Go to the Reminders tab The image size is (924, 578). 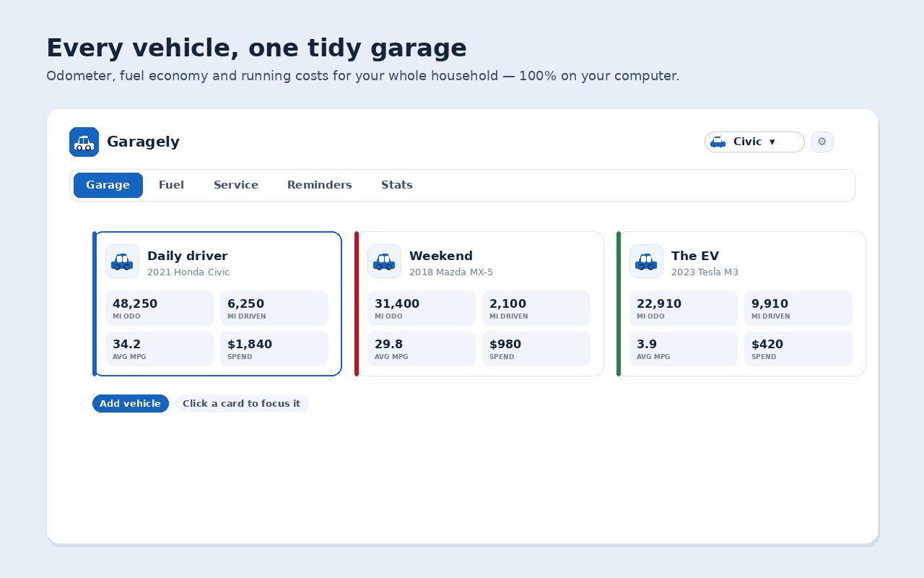(x=320, y=185)
